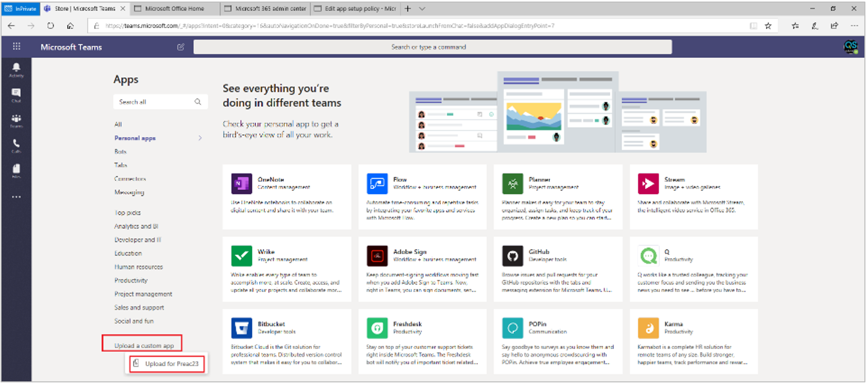Select the Stream app icon
The width and height of the screenshot is (868, 386).
[x=648, y=184]
